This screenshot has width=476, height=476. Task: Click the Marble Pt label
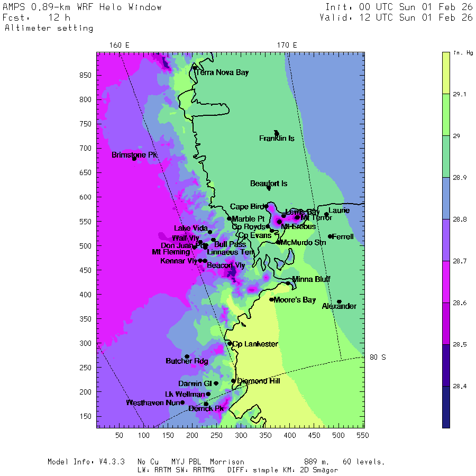pos(248,219)
